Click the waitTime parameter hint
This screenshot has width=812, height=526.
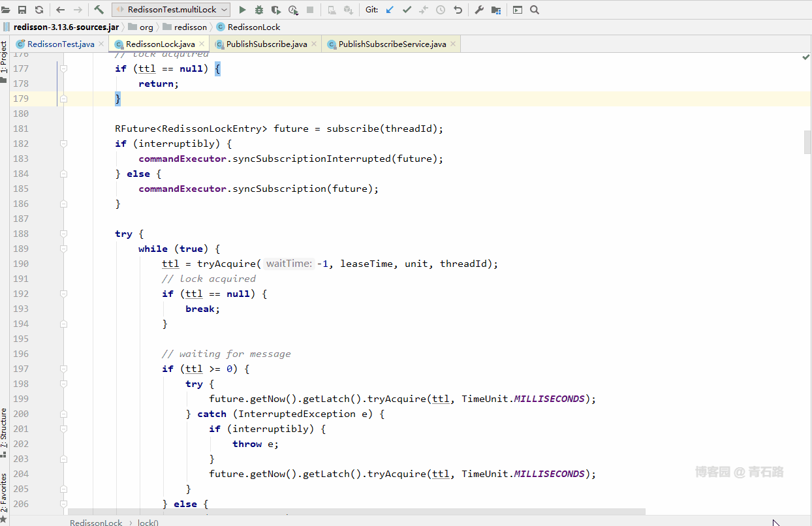coord(289,264)
